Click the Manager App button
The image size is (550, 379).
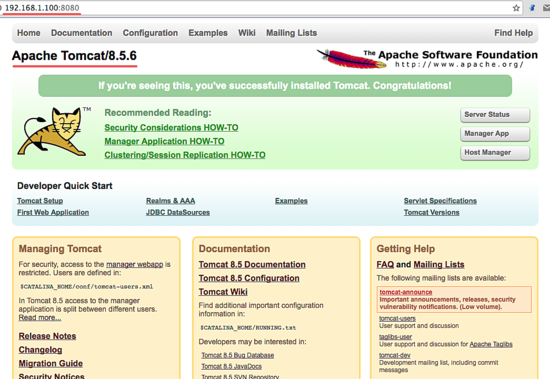point(495,134)
